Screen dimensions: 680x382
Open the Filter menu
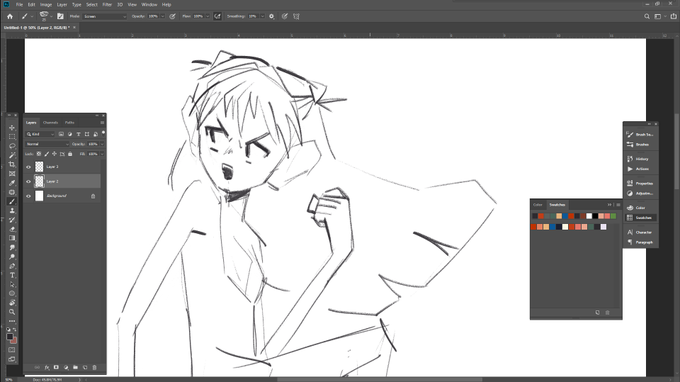point(107,4)
